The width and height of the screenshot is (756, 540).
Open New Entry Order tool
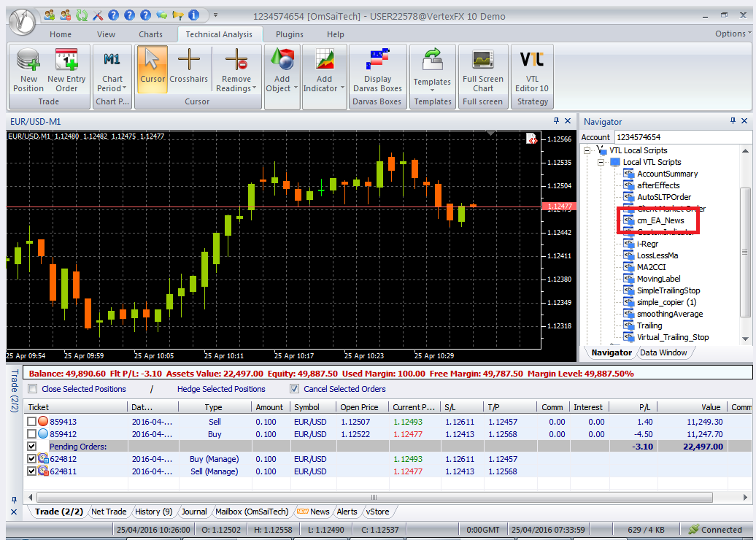point(66,70)
